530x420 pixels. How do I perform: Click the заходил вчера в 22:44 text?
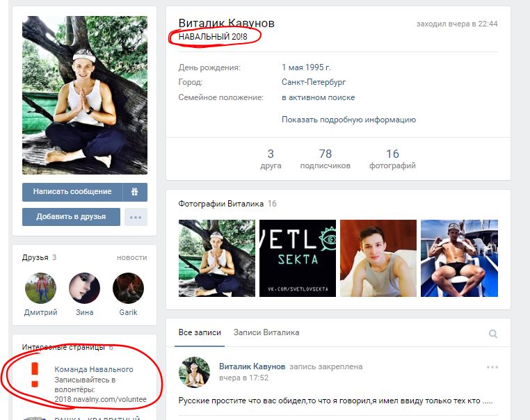point(457,24)
